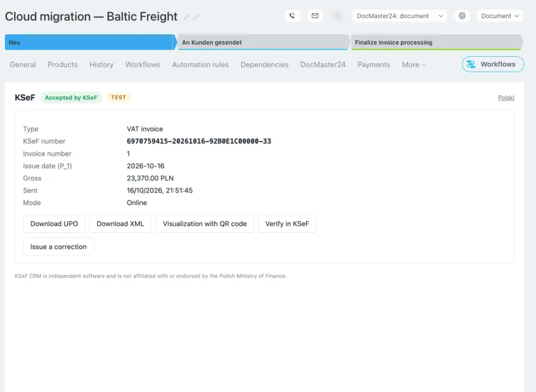536x392 pixels.
Task: Open Visualization with QR code
Action: (205, 224)
